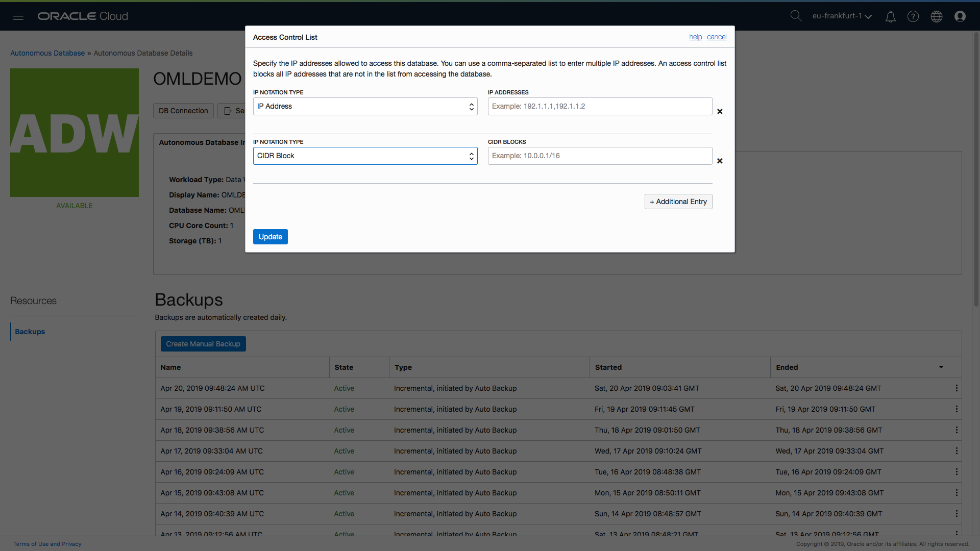Open actions menu for Apr 17 backup
Image resolution: width=980 pixels, height=551 pixels.
click(956, 451)
